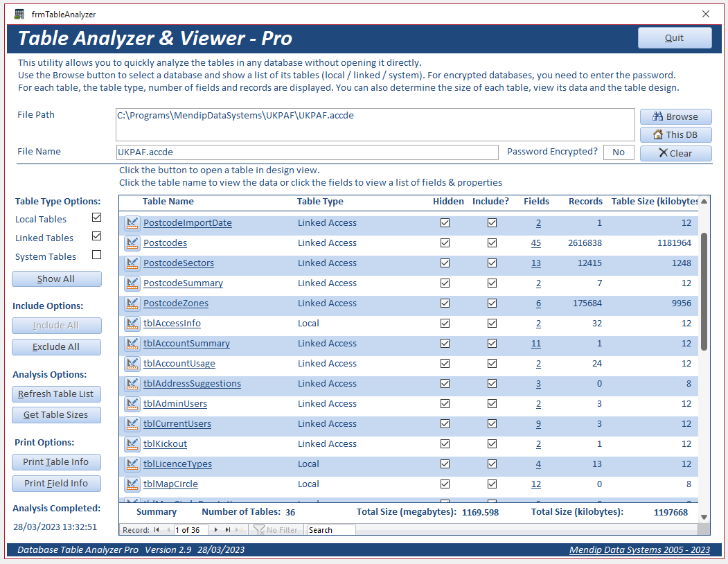Click the File Name field
This screenshot has height=564, width=728.
click(x=307, y=152)
